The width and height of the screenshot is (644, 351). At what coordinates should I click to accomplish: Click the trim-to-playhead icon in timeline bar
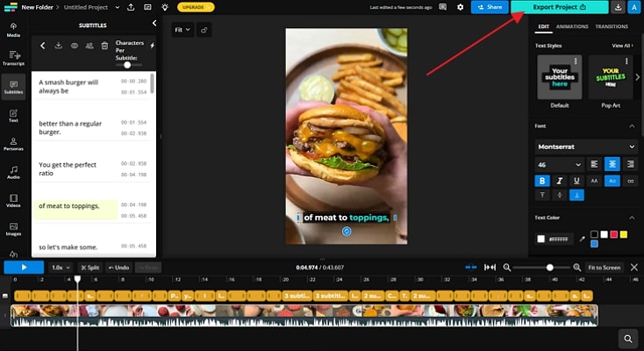(x=490, y=268)
